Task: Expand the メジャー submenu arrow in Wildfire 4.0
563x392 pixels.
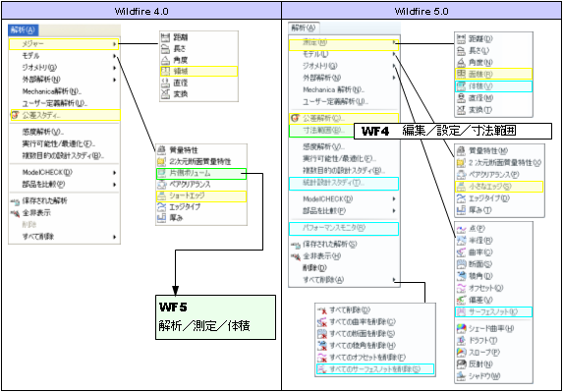Action: click(x=114, y=44)
